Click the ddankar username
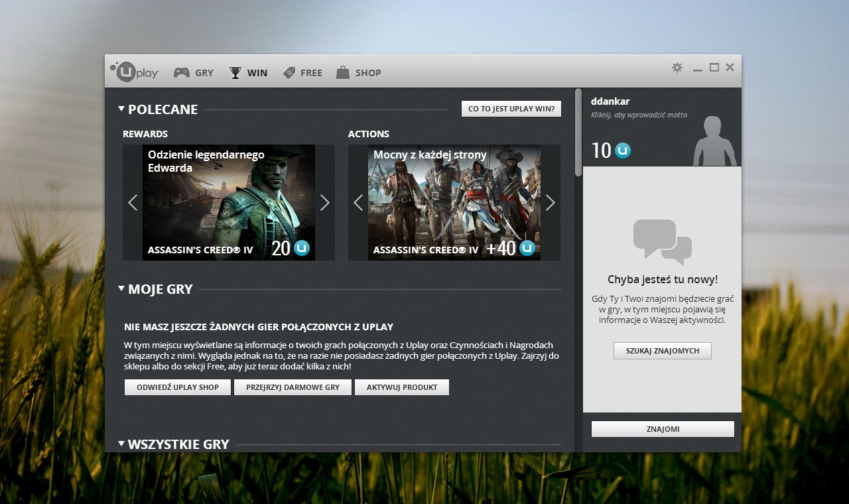Image resolution: width=849 pixels, height=504 pixels. click(x=610, y=101)
